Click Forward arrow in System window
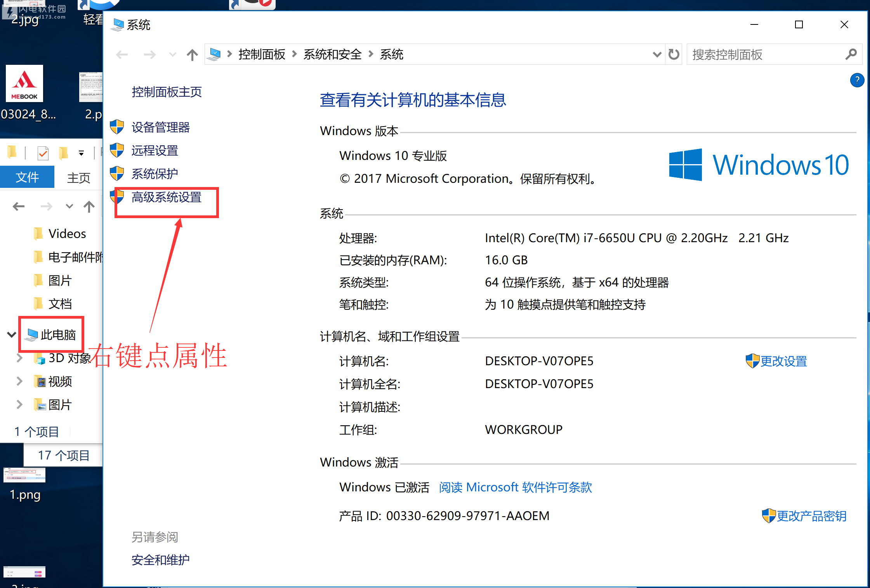This screenshot has width=870, height=588. 149,55
